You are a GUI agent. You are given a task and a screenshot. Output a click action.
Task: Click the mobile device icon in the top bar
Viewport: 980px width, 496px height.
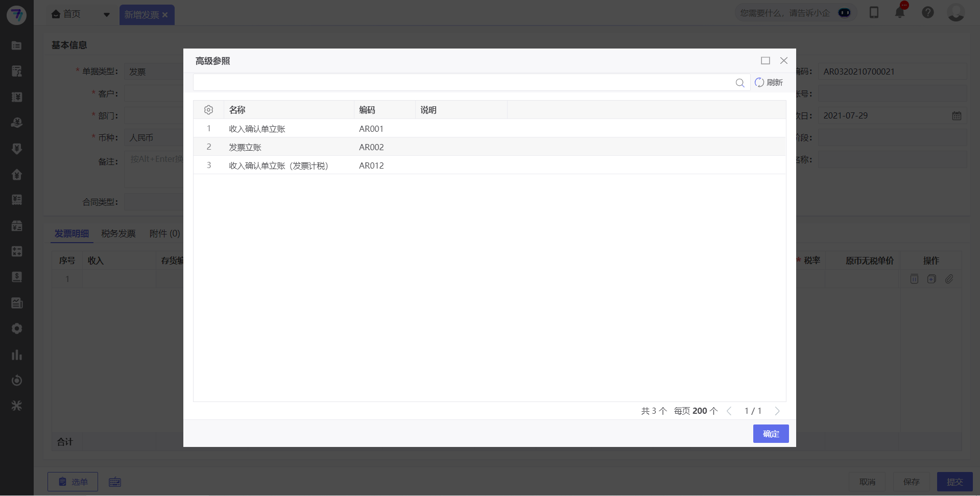[x=874, y=12]
